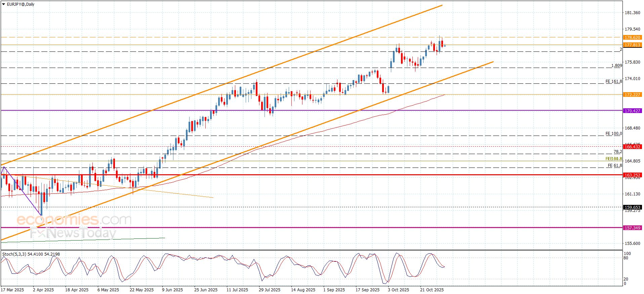
Task: Select the lower orange channel trendline
Action: (x=247, y=151)
